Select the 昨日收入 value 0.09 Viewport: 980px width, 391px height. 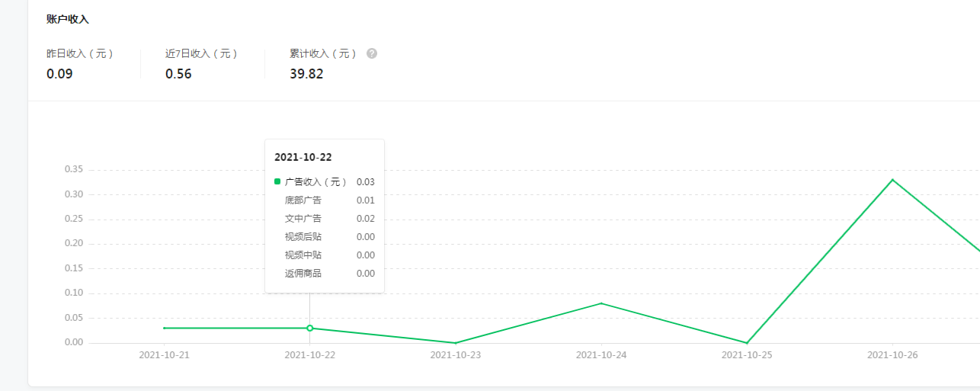[59, 74]
